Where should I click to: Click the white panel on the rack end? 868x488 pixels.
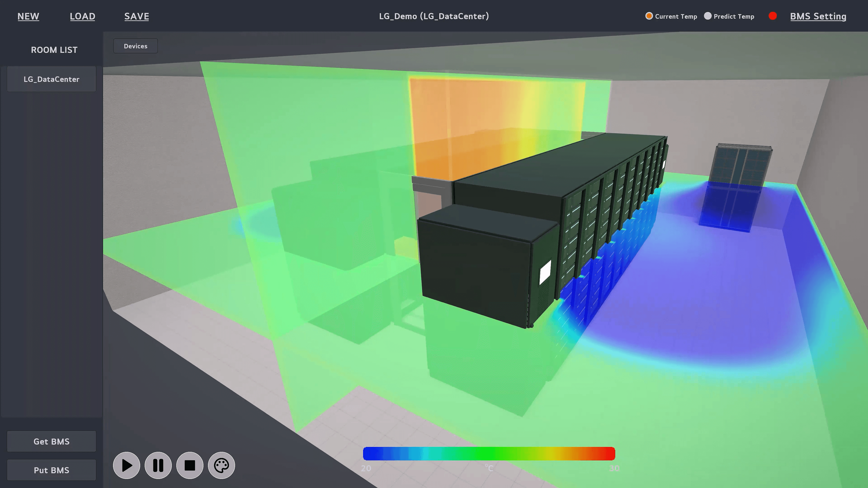click(545, 272)
